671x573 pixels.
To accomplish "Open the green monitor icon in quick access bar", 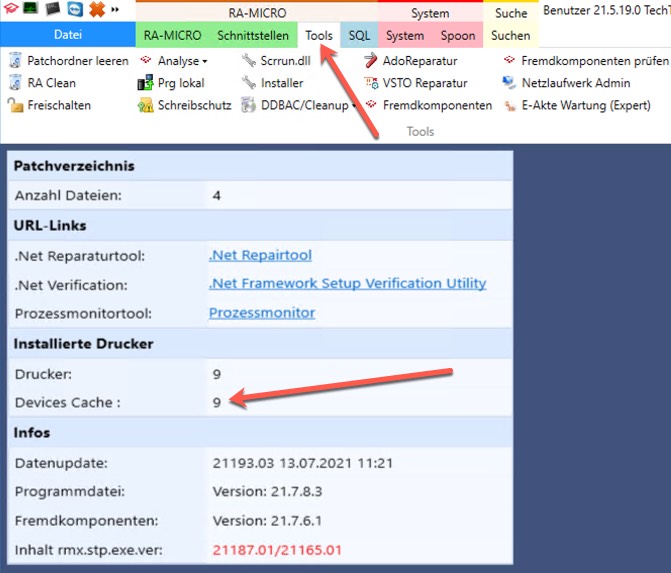I will coord(30,7).
